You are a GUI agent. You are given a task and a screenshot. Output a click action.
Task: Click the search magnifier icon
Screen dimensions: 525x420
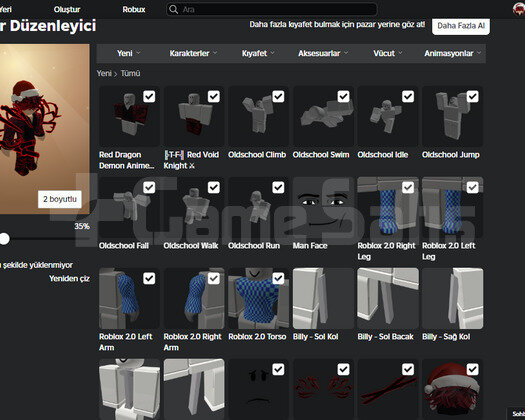click(x=173, y=9)
